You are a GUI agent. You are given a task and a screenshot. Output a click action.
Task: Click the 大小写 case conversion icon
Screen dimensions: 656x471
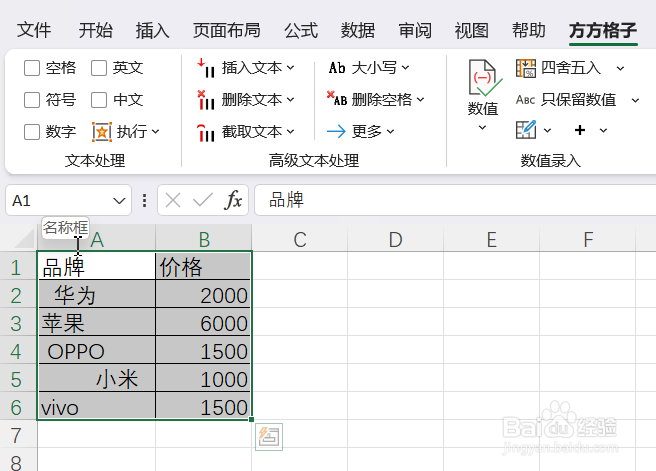tap(337, 68)
